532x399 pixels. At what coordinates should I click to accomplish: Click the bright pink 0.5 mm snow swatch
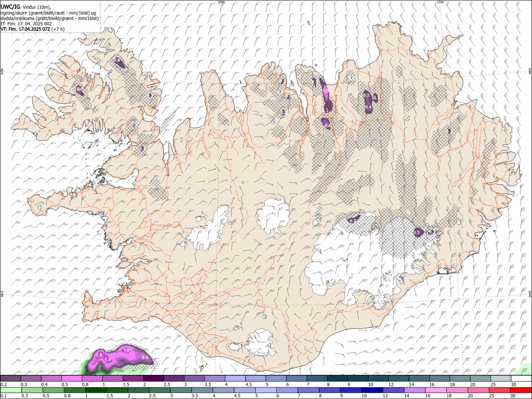72,379
